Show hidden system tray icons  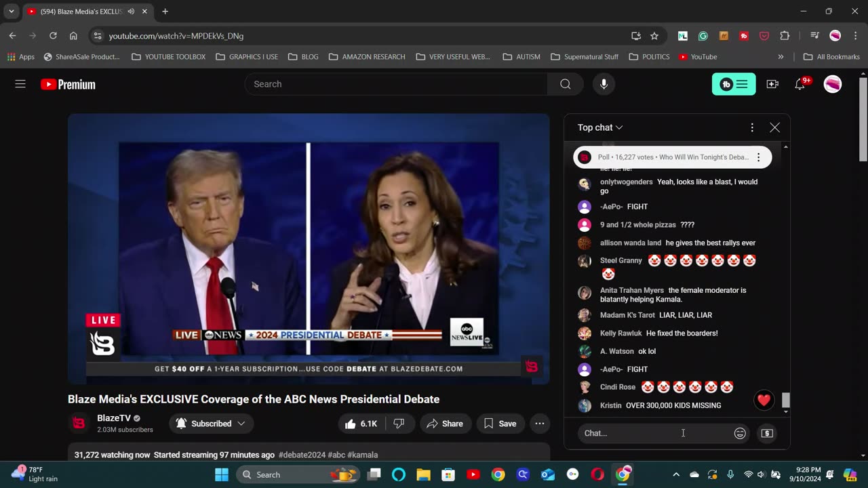676,474
